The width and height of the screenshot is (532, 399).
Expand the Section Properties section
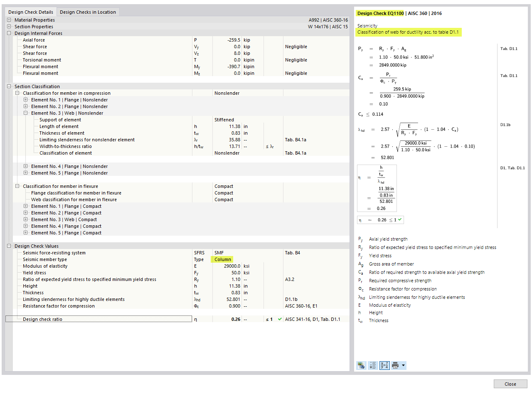9,27
